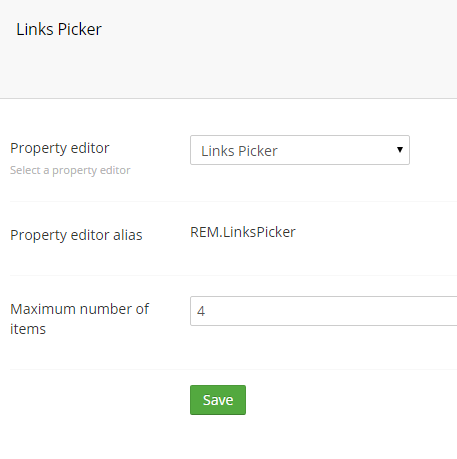This screenshot has width=457, height=459.
Task: Click the green Save button's text
Action: 218,400
